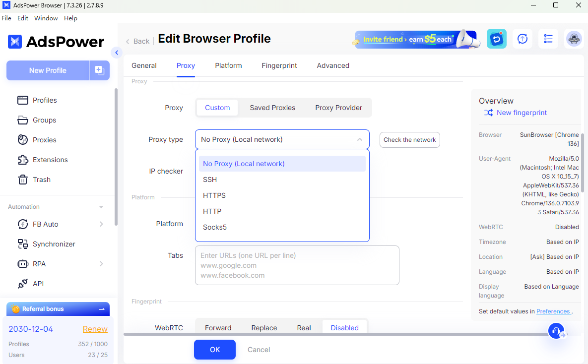Click New fingerprint link text
Viewport: 588px width, 364px height.
(x=522, y=113)
